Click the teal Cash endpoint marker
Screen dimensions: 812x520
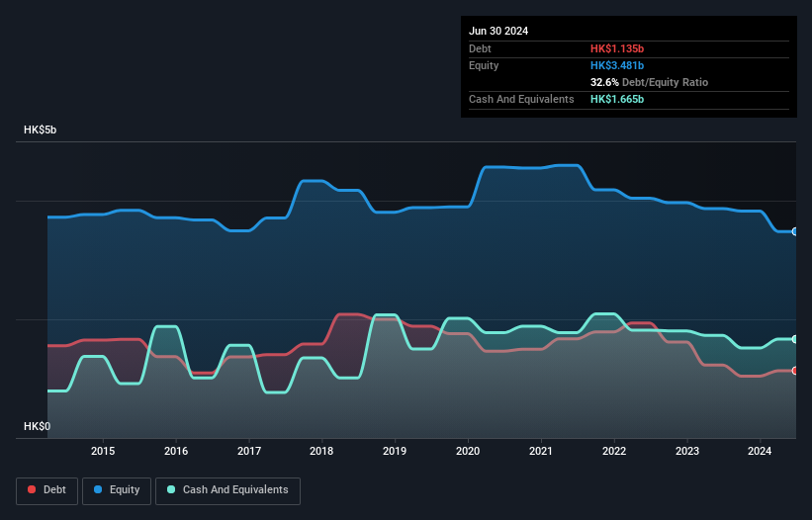click(795, 339)
